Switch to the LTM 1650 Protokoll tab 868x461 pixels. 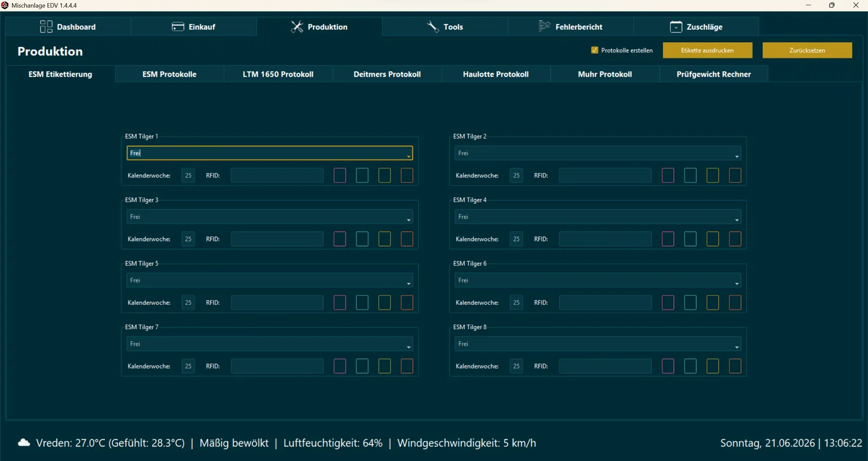tap(278, 74)
